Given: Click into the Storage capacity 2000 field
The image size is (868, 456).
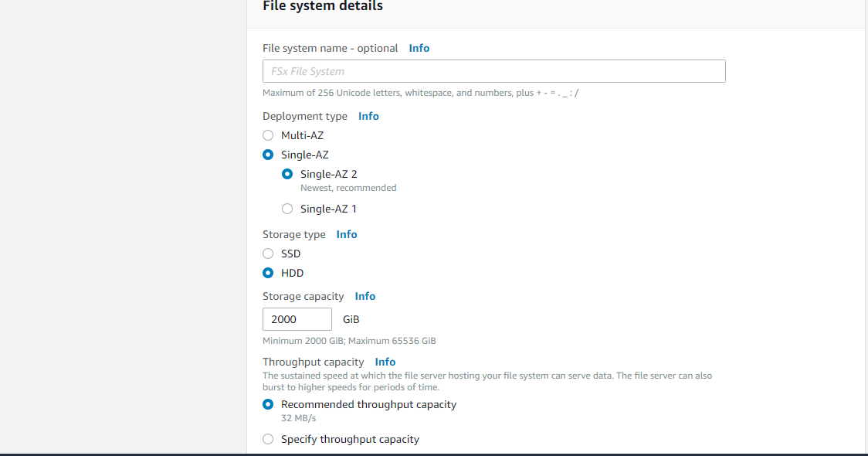Looking at the screenshot, I should (297, 319).
